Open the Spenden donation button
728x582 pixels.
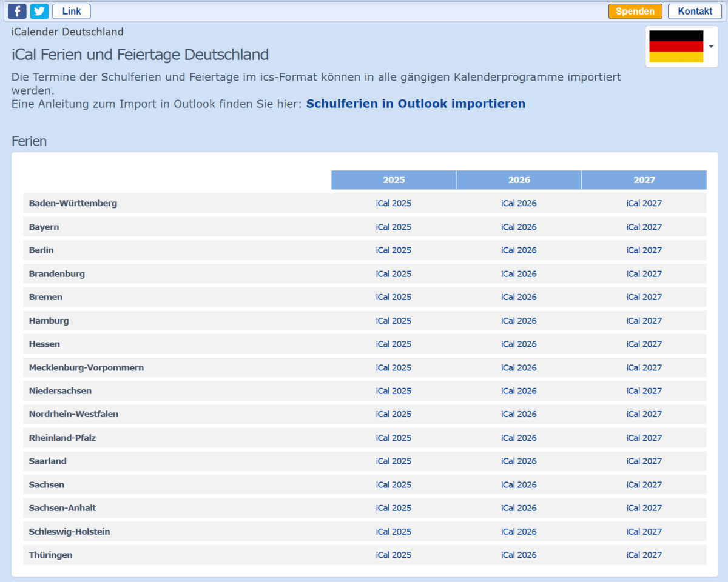(635, 11)
